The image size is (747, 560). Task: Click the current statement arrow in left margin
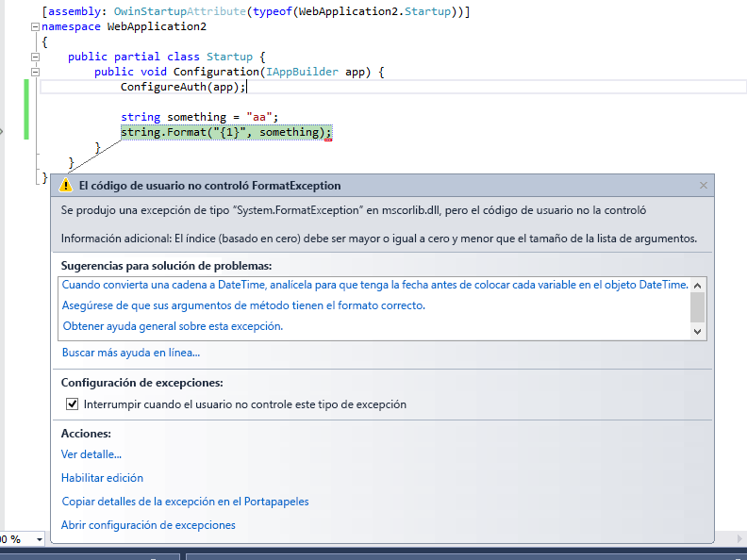click(2, 132)
